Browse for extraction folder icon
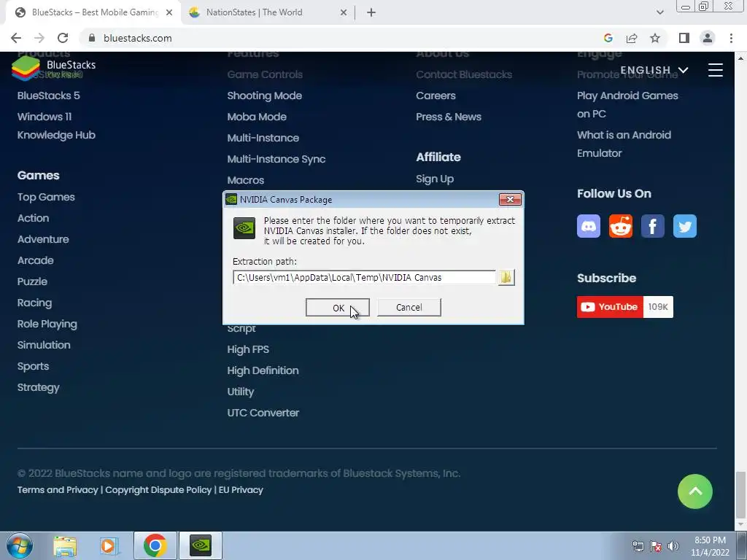 click(506, 278)
